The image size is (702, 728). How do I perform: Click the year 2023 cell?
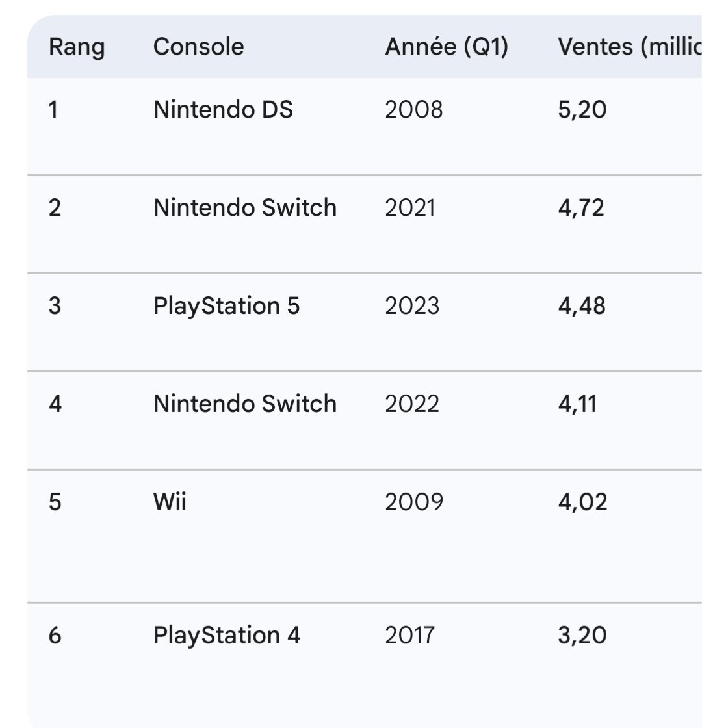point(411,305)
